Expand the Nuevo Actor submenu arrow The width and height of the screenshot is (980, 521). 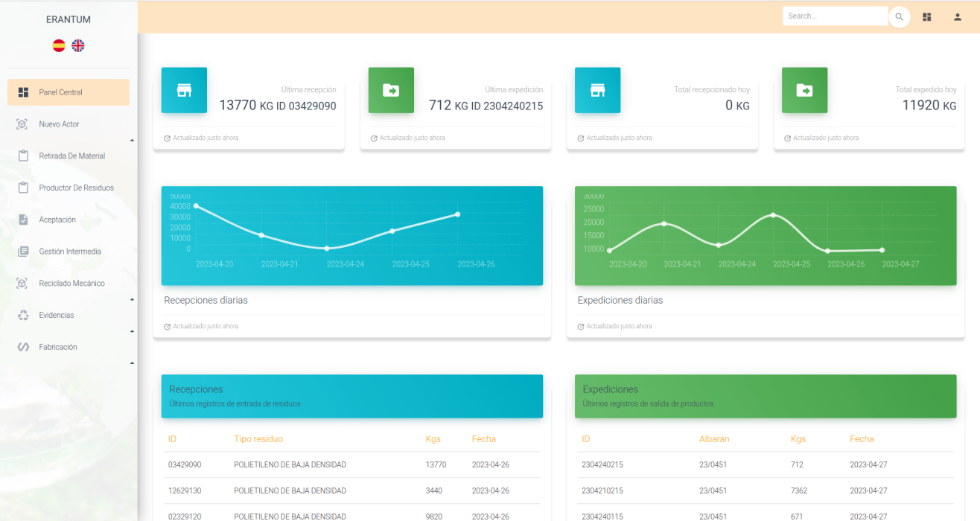[132, 140]
